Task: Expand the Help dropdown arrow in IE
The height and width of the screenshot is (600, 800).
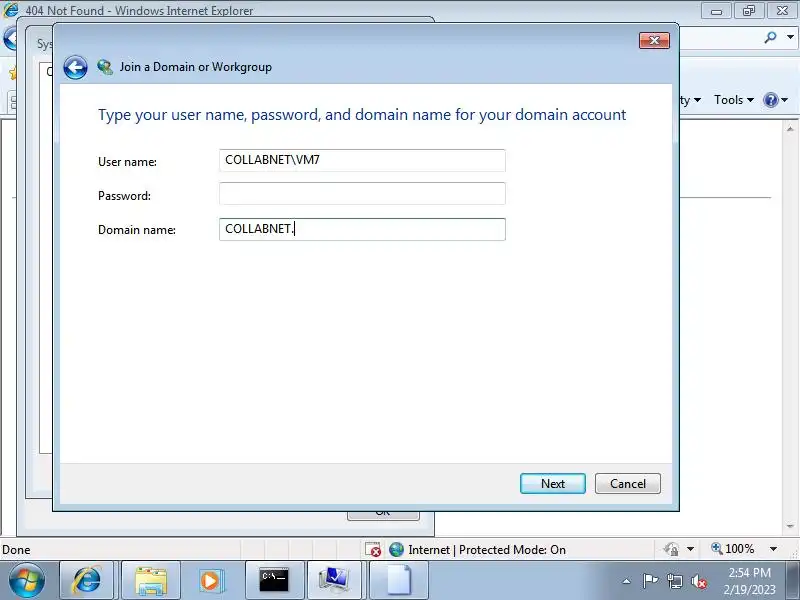Action: (x=785, y=100)
